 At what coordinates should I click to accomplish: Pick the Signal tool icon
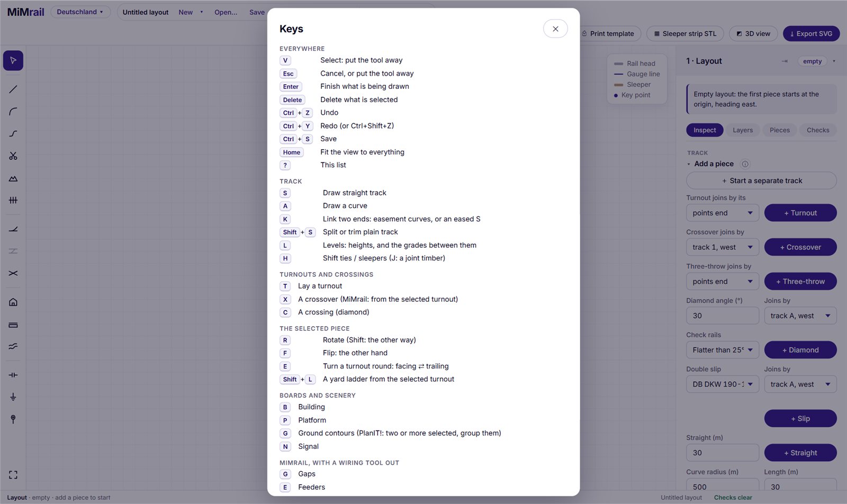(x=13, y=419)
